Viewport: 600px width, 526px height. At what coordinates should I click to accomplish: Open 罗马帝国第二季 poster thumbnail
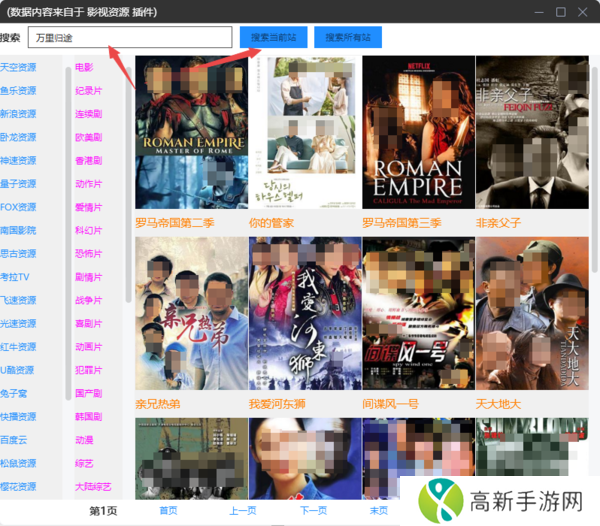coord(190,133)
